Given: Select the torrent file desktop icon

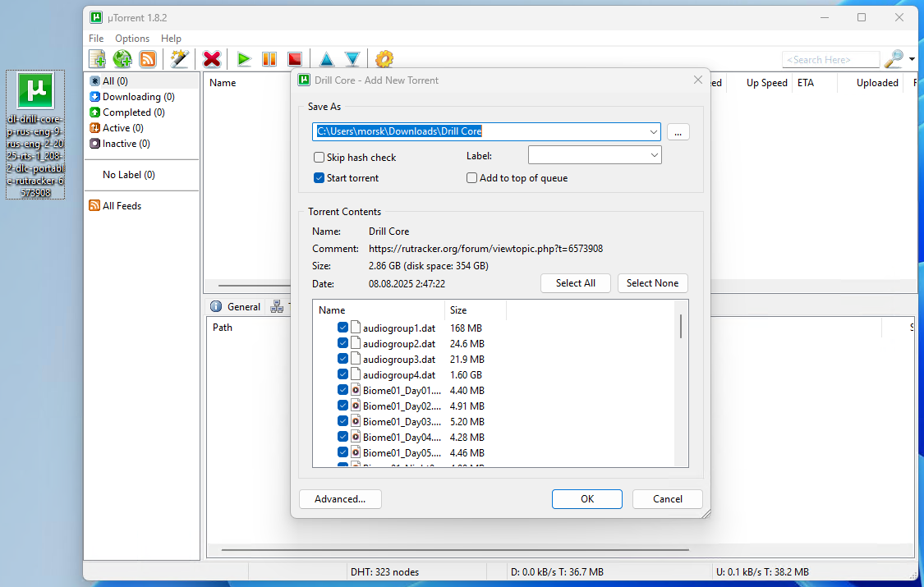Looking at the screenshot, I should (35, 135).
